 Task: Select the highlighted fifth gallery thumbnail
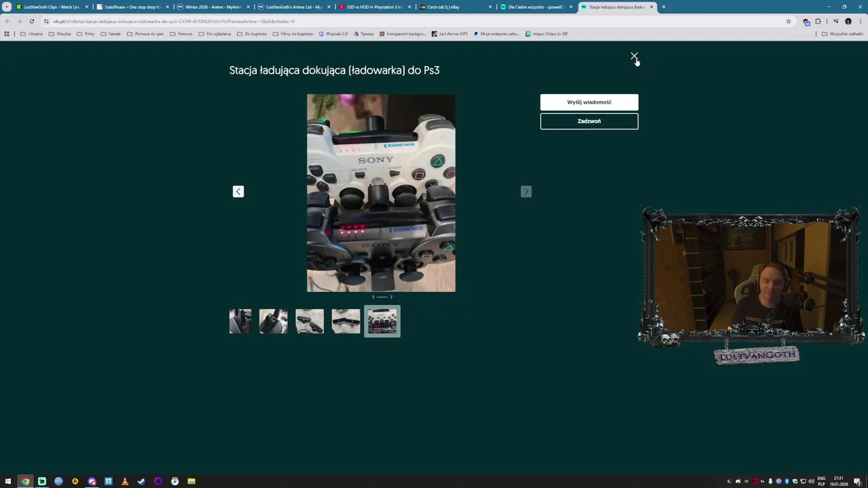coord(382,321)
